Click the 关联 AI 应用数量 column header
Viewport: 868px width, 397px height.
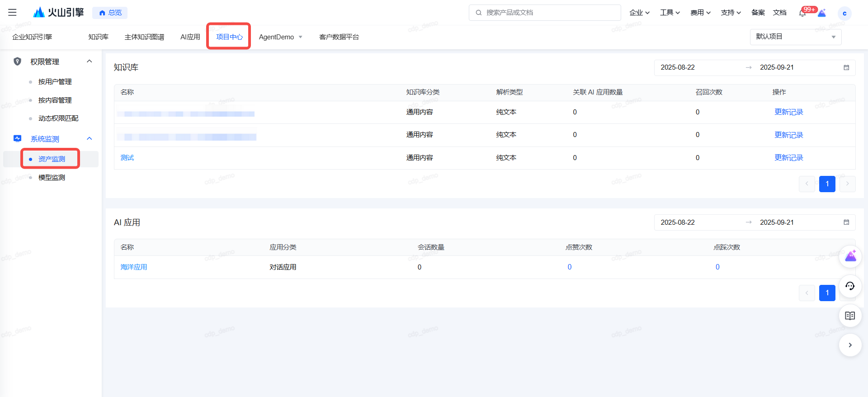pos(598,92)
